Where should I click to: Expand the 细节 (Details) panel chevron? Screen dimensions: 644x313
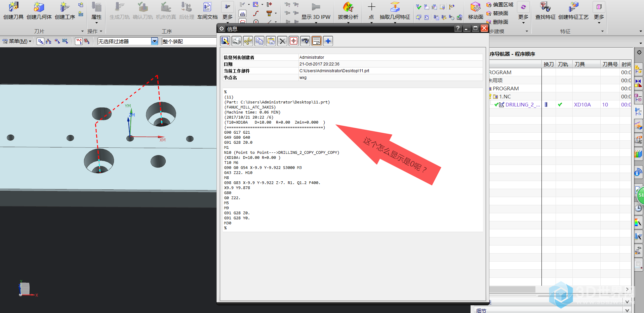coord(627,310)
